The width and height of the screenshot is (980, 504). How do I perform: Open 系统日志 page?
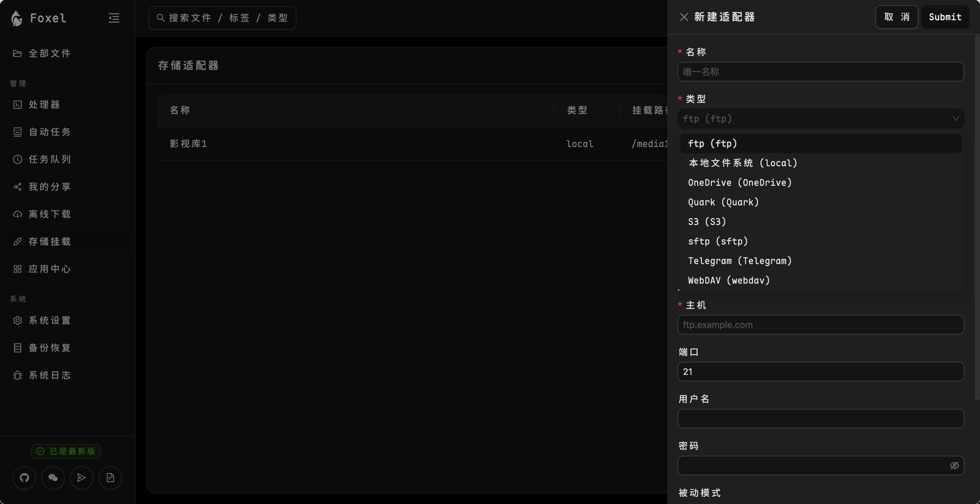tap(68, 375)
